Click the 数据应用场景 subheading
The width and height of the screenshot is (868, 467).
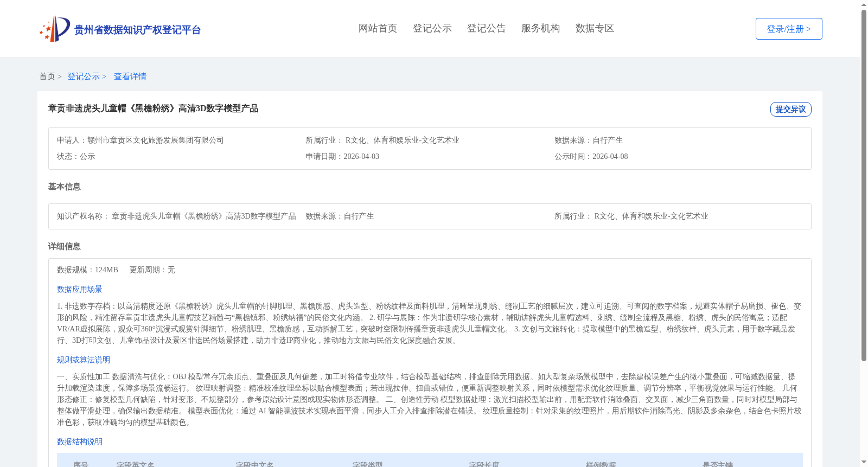click(x=80, y=290)
